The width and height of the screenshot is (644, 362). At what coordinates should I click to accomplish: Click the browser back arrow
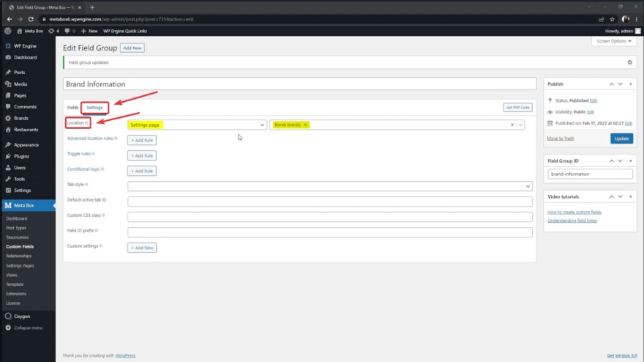click(x=10, y=19)
